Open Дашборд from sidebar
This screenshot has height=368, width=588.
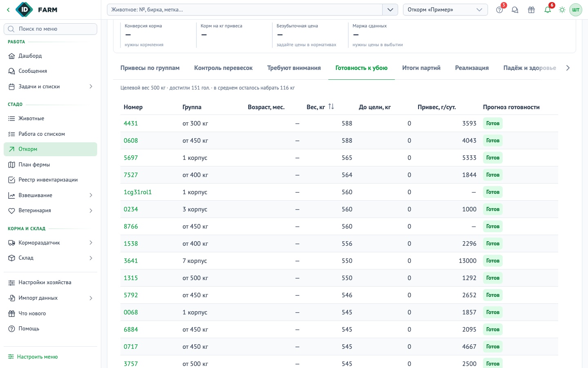pos(50,56)
